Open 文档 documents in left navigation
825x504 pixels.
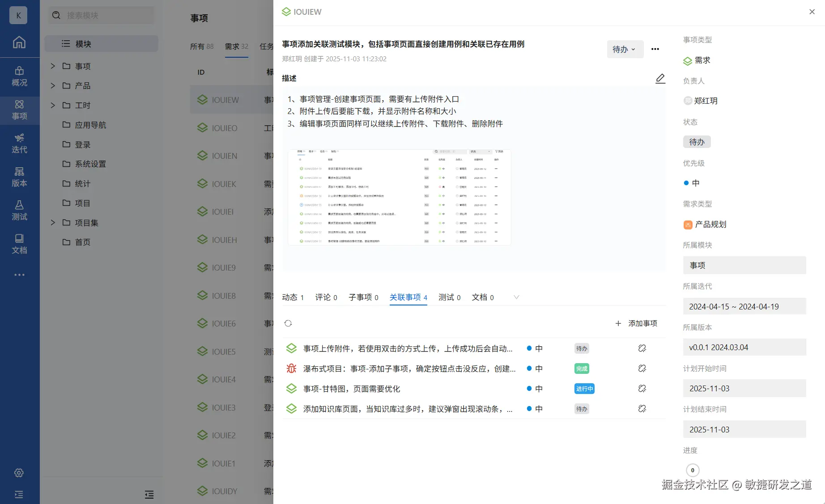pyautogui.click(x=19, y=244)
